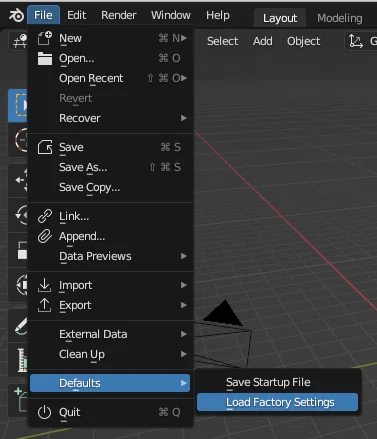This screenshot has height=439, width=377.
Task: Choose Link... from the File menu
Action: pos(110,216)
